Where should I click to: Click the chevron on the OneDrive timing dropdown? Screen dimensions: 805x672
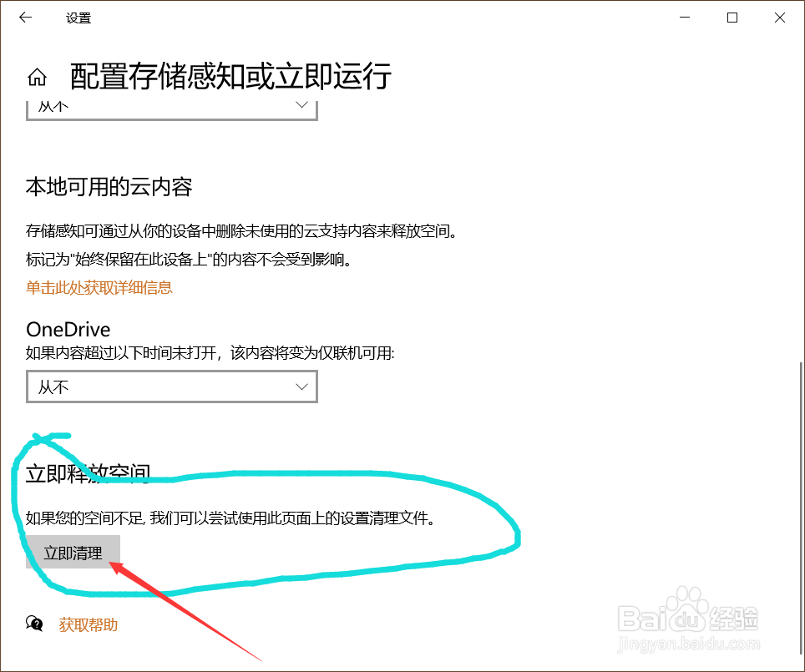click(301, 387)
